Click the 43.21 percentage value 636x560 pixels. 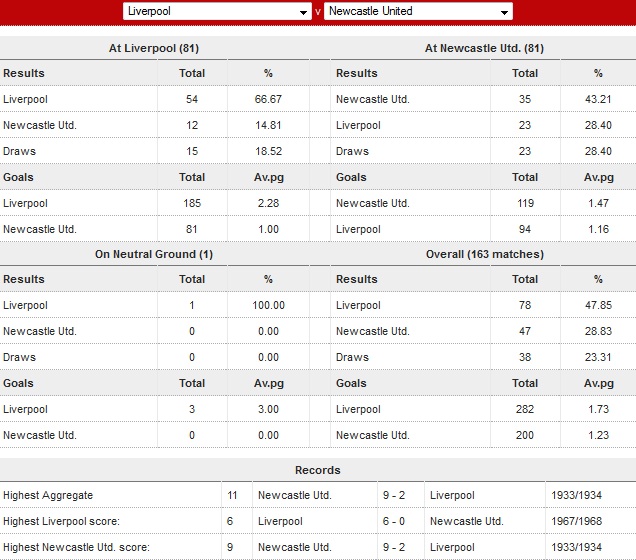(x=598, y=99)
